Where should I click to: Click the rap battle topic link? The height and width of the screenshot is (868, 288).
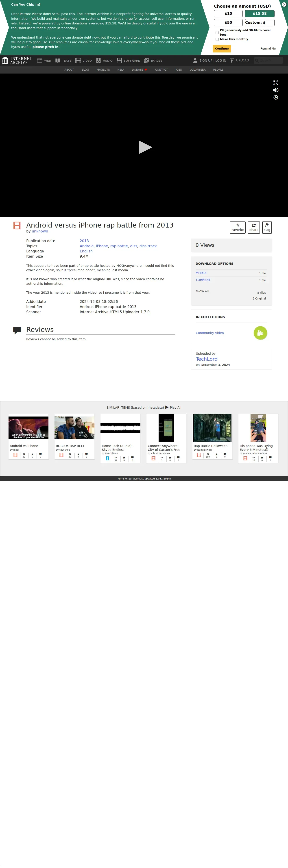119,246
